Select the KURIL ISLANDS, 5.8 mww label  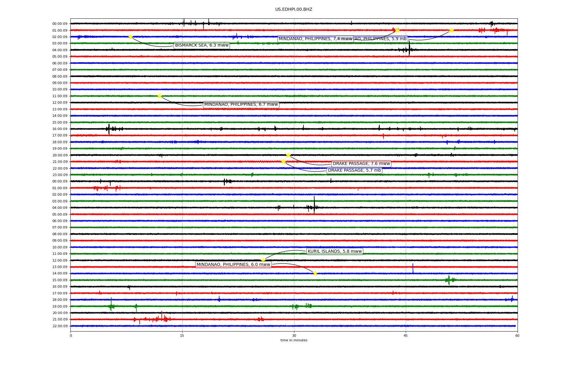point(334,251)
